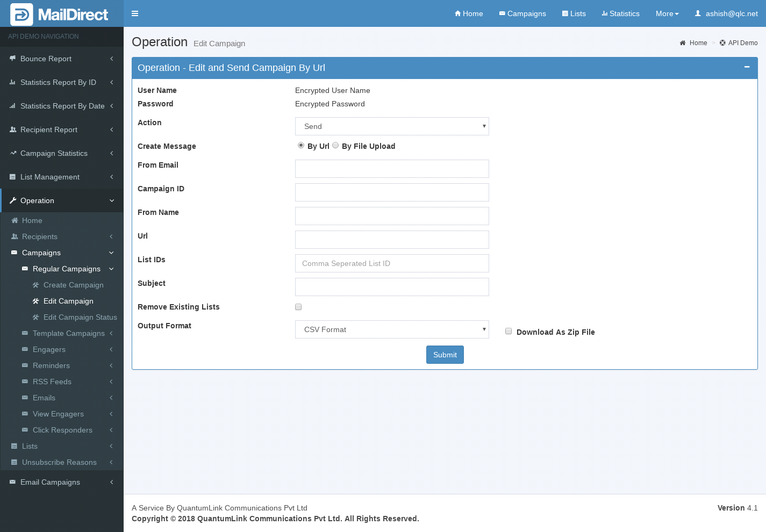
Task: Toggle sidebar with hamburger menu icon
Action: click(x=135, y=13)
